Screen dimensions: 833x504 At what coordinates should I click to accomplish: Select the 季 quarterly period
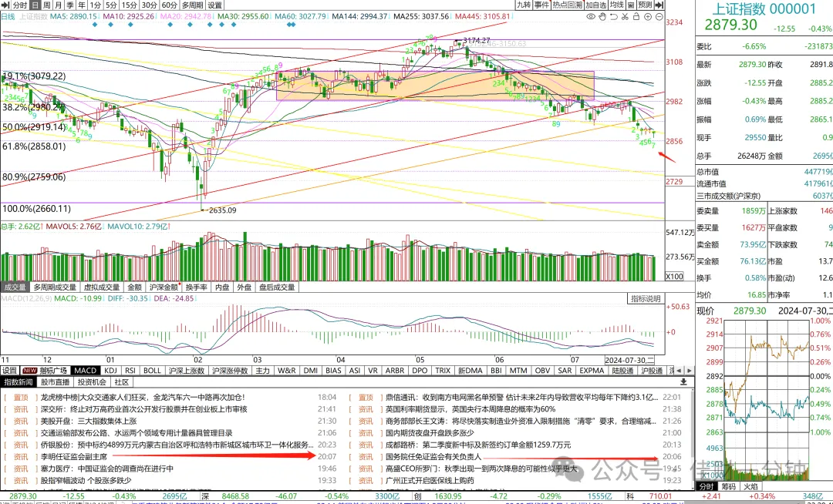coord(70,5)
